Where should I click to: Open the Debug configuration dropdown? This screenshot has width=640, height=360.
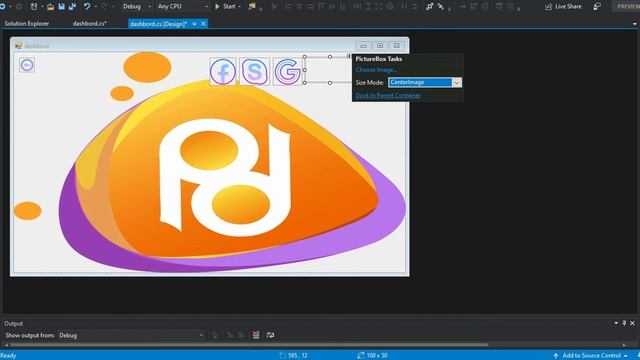pyautogui.click(x=137, y=7)
